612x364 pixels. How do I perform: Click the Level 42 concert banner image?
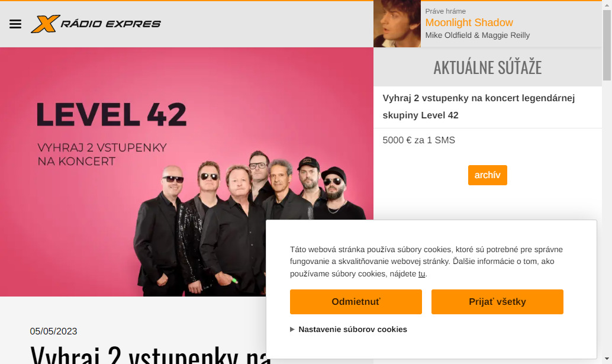186,172
